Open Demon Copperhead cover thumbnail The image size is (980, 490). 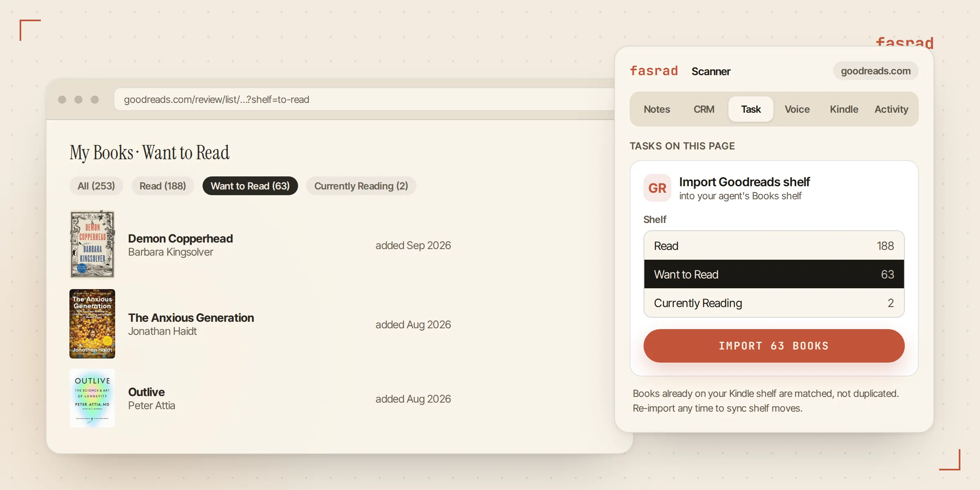92,244
